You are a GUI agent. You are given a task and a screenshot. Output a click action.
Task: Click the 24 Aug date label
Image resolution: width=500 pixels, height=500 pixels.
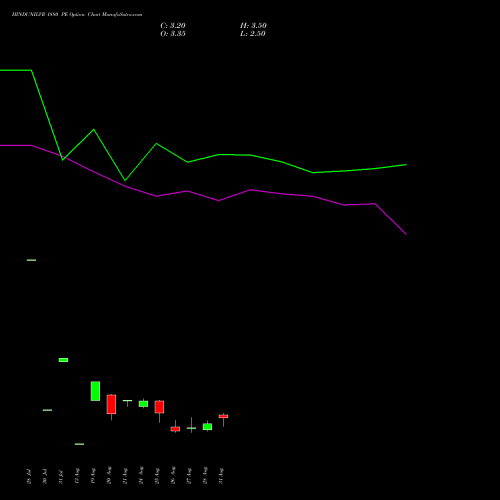tap(141, 476)
